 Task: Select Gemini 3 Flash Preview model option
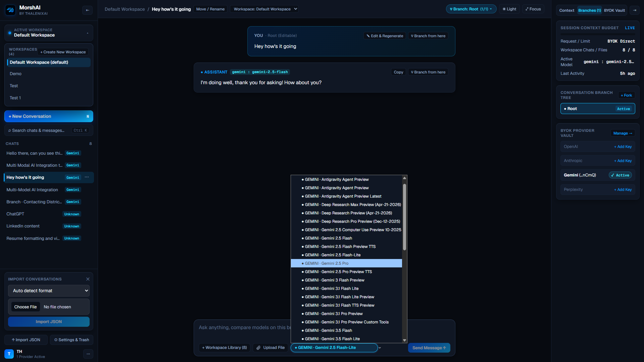[346, 280]
